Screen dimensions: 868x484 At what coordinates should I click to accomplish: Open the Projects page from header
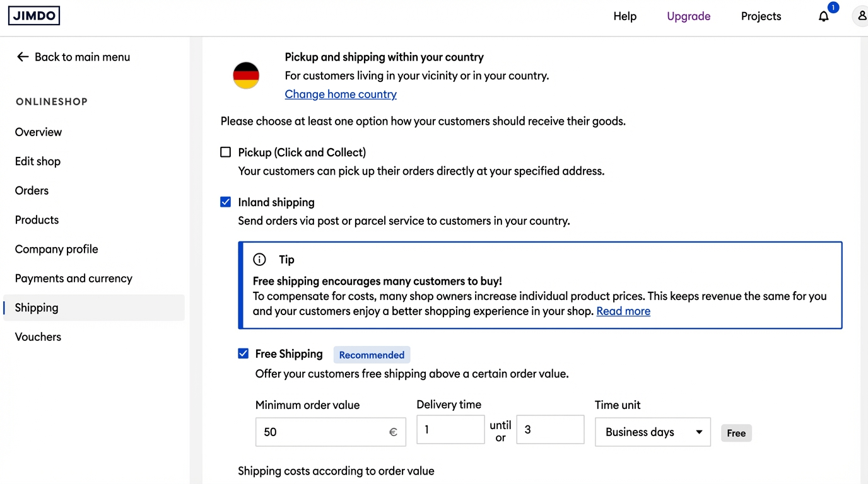[x=761, y=16]
